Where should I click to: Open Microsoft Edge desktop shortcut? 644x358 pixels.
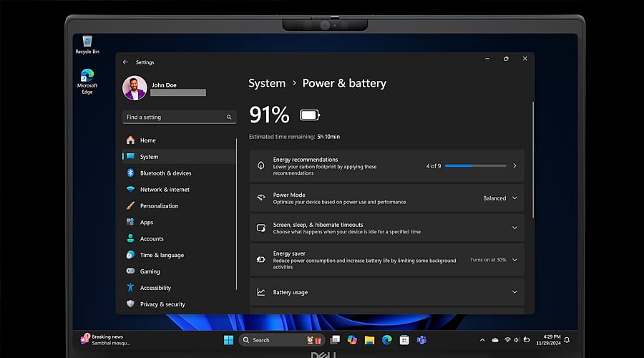87,80
